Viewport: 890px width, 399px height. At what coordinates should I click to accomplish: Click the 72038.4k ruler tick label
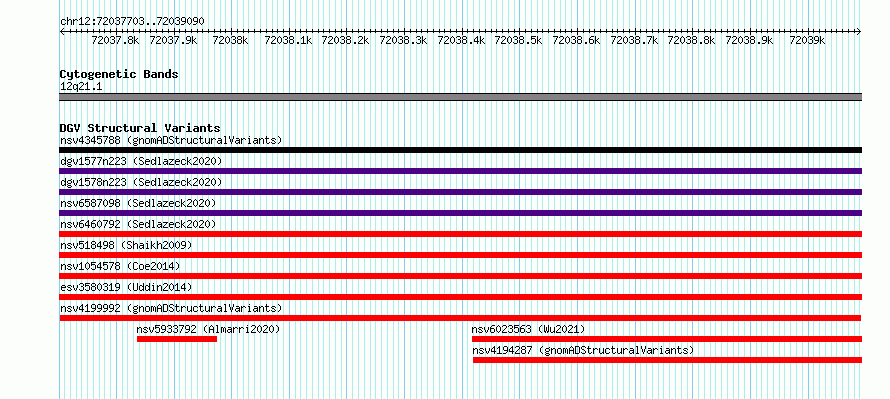[461, 41]
